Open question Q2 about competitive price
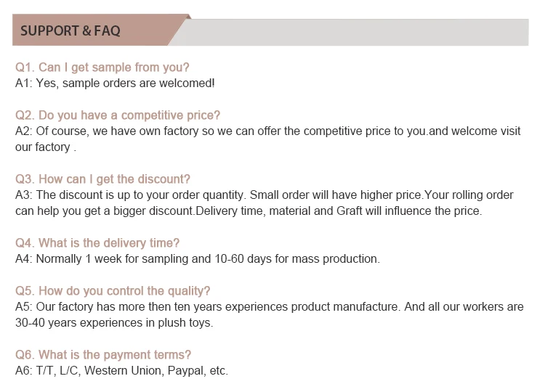This screenshot has height=392, width=545. 118,115
